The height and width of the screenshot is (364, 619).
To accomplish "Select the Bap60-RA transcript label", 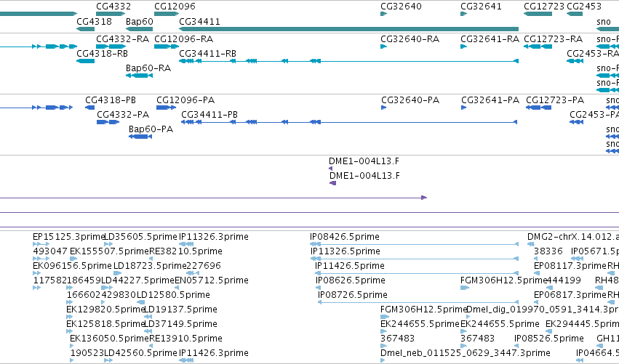I will [148, 68].
